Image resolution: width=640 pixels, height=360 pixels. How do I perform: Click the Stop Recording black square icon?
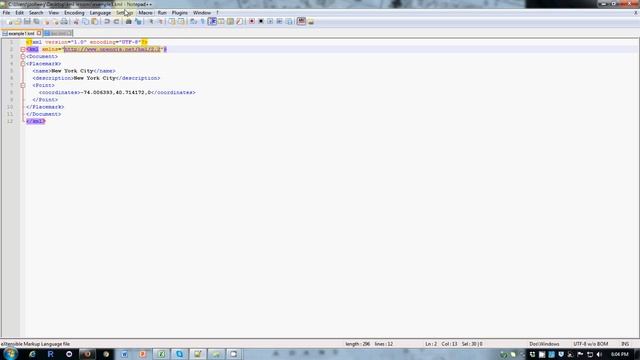click(x=261, y=21)
